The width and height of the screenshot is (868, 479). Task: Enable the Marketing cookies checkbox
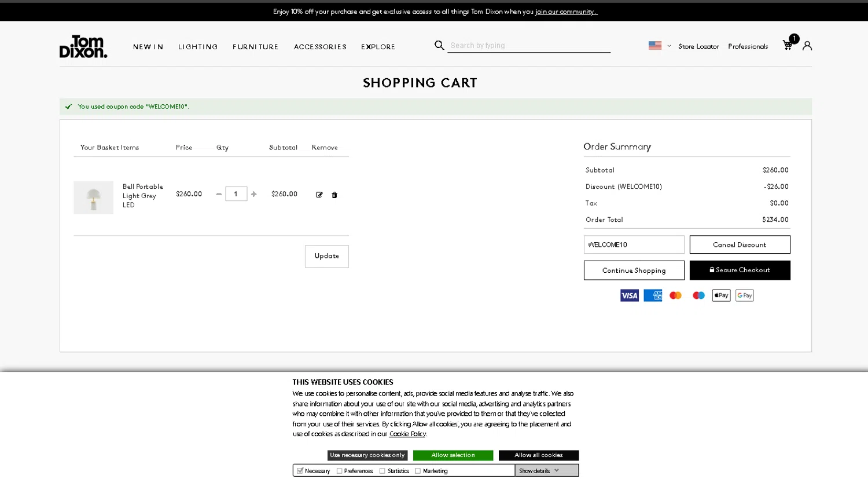pos(418,471)
